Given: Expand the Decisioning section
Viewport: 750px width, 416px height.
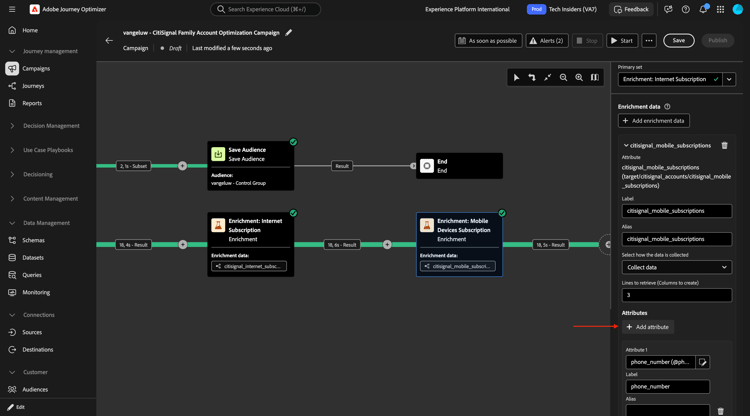Looking at the screenshot, I should tap(12, 175).
